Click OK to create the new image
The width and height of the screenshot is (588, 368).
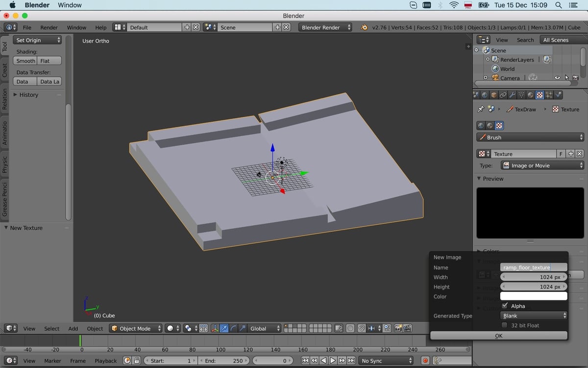coord(498,336)
